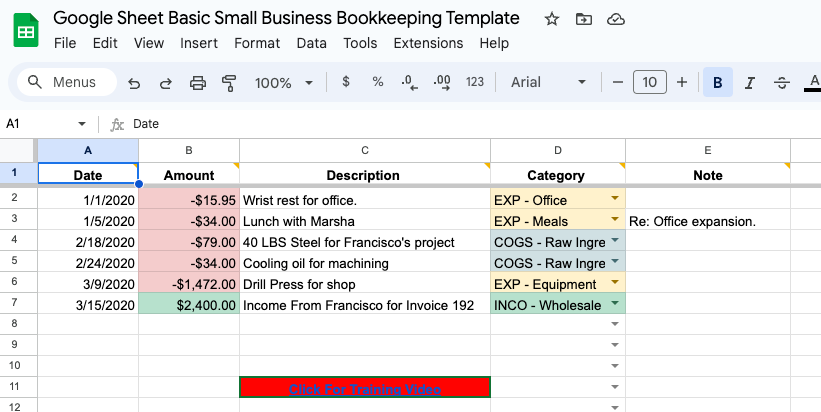This screenshot has height=412, width=821.
Task: Check the cloud save status icon
Action: 616,19
